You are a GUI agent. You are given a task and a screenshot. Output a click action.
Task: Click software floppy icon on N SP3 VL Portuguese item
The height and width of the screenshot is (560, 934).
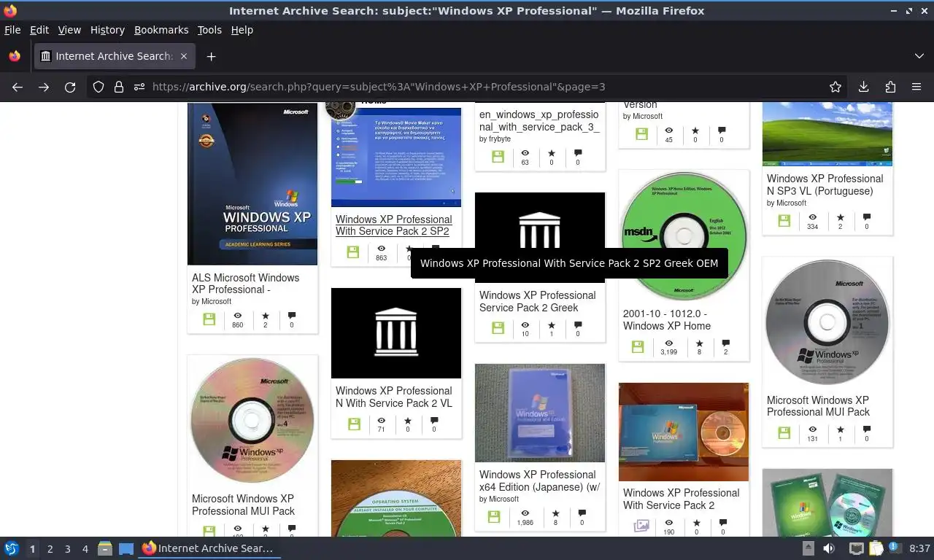pyautogui.click(x=784, y=221)
